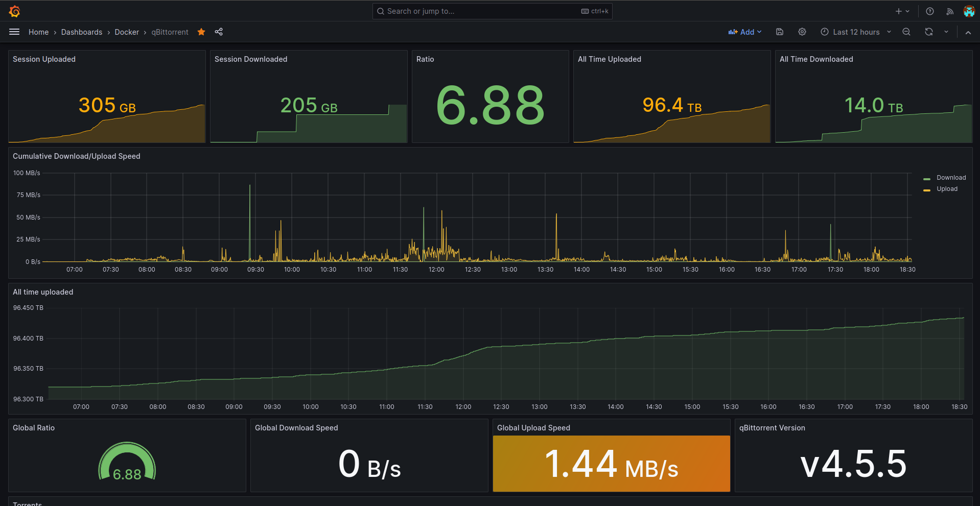Open Grafana news via the RSS icon
Screen dimensions: 980x506
pyautogui.click(x=949, y=11)
